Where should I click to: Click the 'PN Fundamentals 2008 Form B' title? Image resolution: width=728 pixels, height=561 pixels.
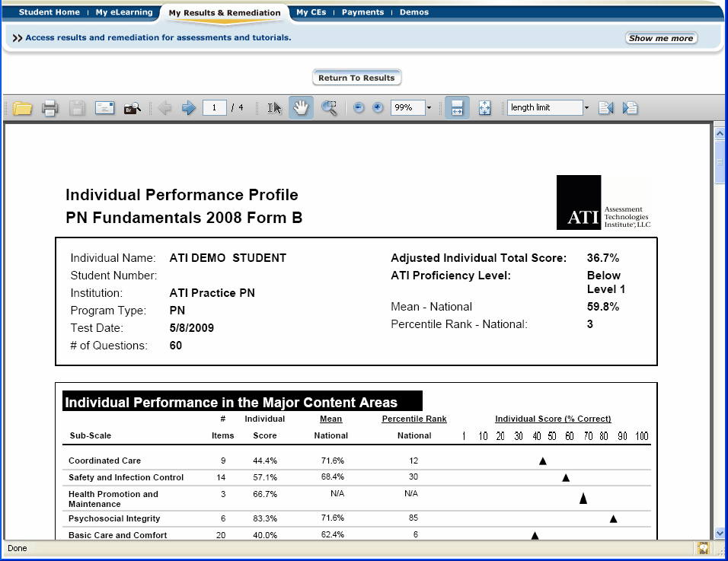tap(184, 218)
